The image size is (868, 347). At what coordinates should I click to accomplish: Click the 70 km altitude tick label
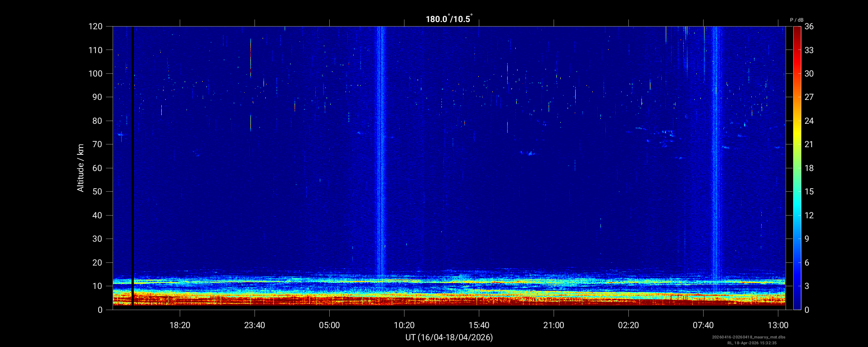97,144
